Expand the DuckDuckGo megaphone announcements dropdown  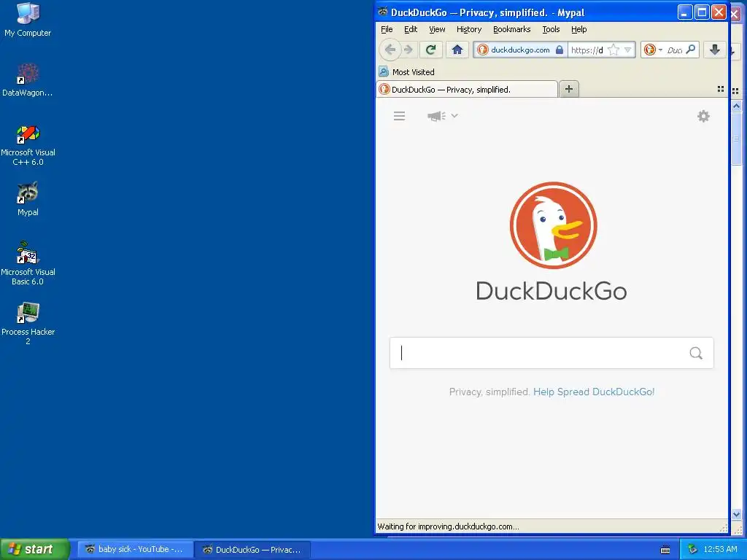tap(443, 116)
